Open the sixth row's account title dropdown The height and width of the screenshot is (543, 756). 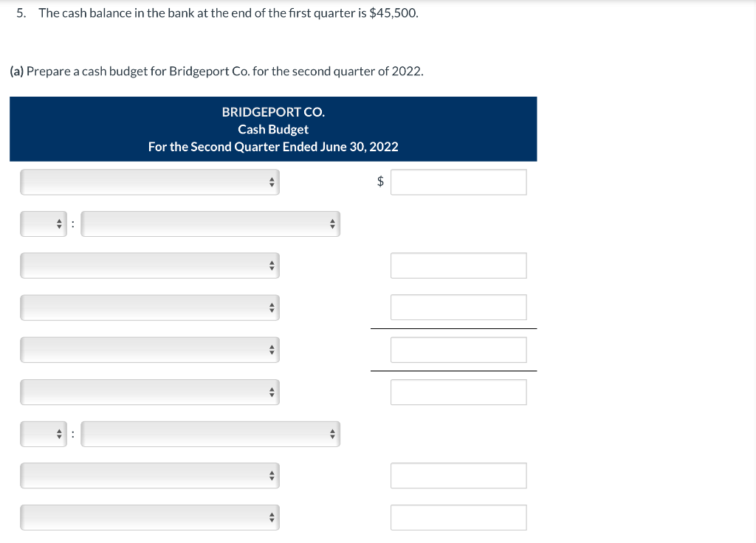click(150, 392)
